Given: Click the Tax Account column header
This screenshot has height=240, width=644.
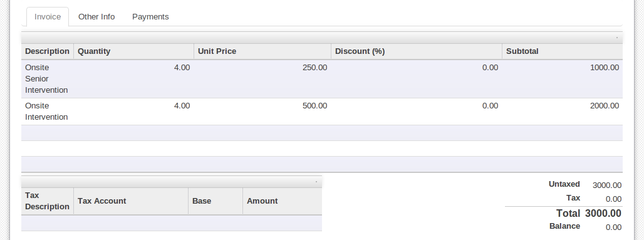Looking at the screenshot, I should click(x=131, y=201).
